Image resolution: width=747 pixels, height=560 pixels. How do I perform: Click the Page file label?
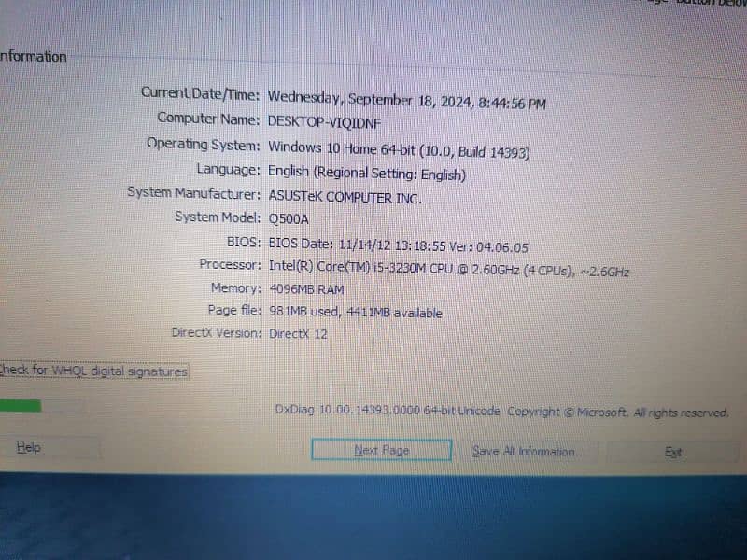(234, 310)
